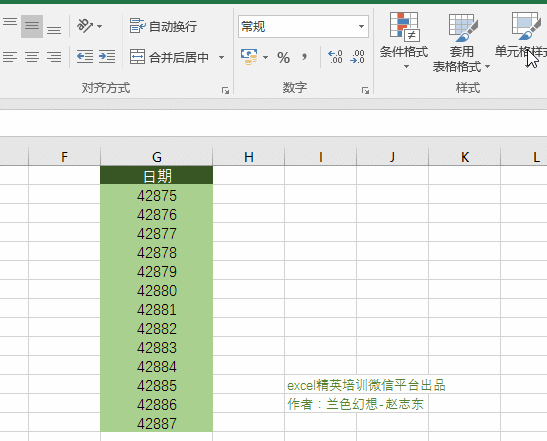
Task: Select the 日期 header cell
Action: (x=157, y=175)
